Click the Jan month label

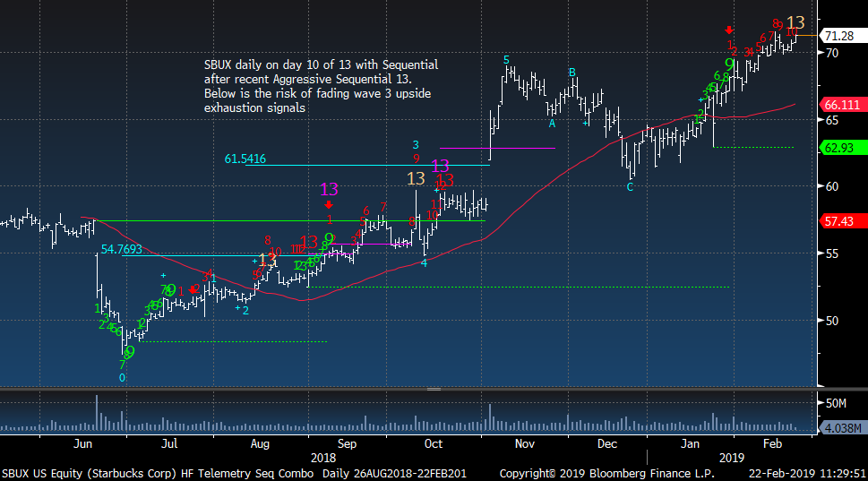(690, 443)
